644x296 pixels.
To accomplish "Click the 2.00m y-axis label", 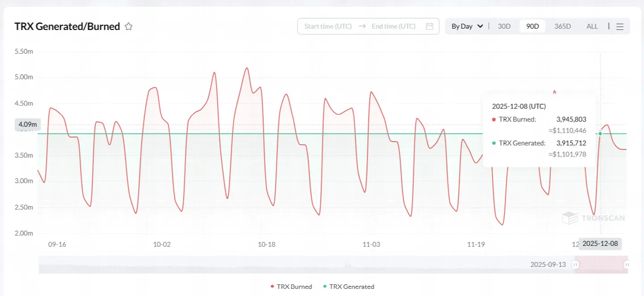I will tap(24, 233).
